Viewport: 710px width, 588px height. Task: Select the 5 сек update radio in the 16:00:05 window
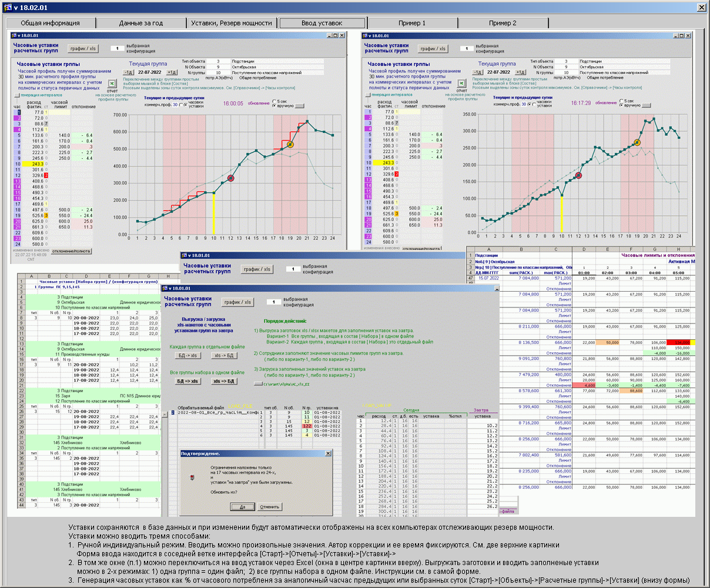274,101
